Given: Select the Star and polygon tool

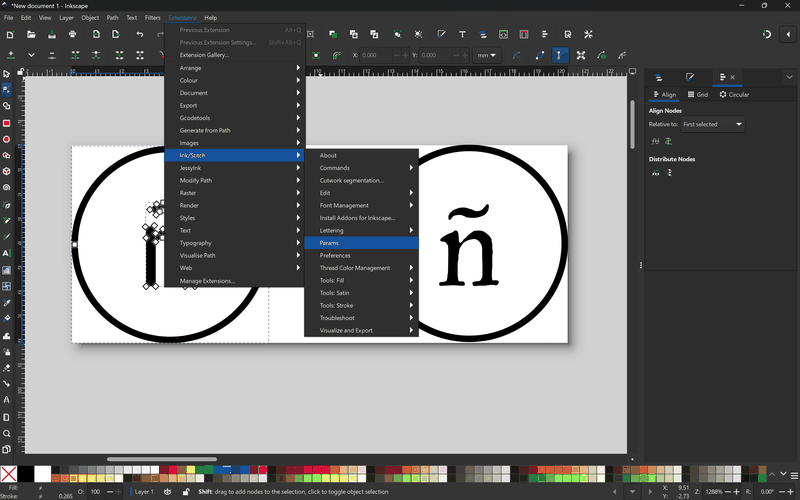Looking at the screenshot, I should tap(6, 155).
